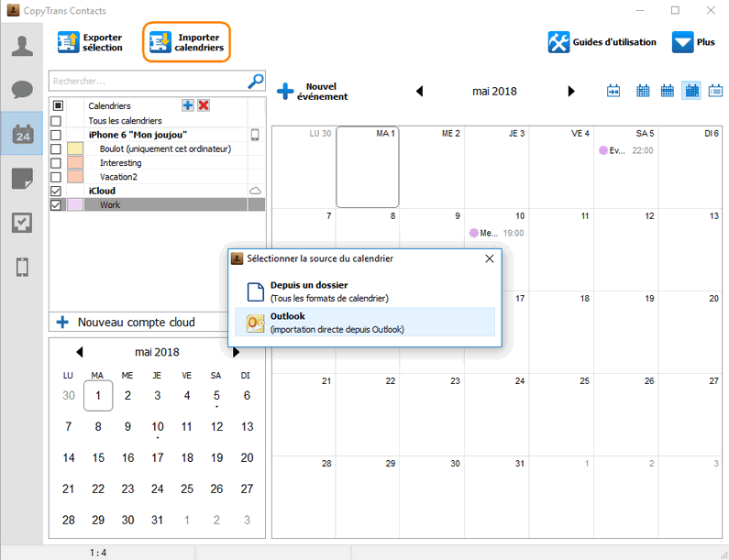Viewport: 729px width, 560px height.
Task: Select day 12 in main month grid
Action: 625,249
